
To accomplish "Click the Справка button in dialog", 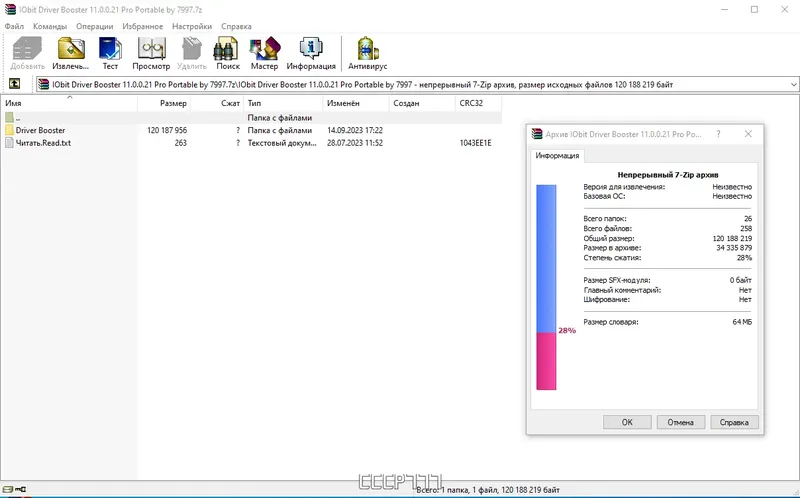I will (734, 422).
